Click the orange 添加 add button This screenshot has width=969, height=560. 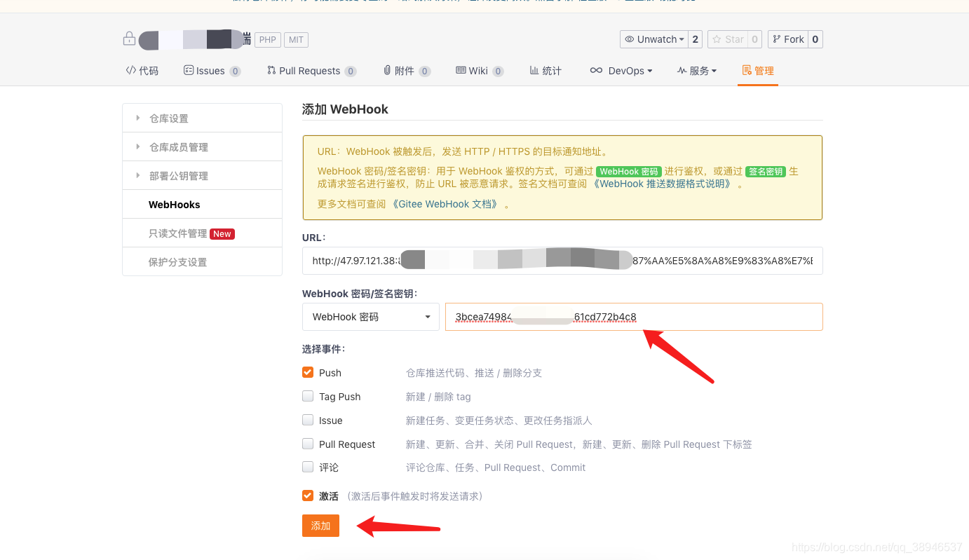tap(320, 526)
